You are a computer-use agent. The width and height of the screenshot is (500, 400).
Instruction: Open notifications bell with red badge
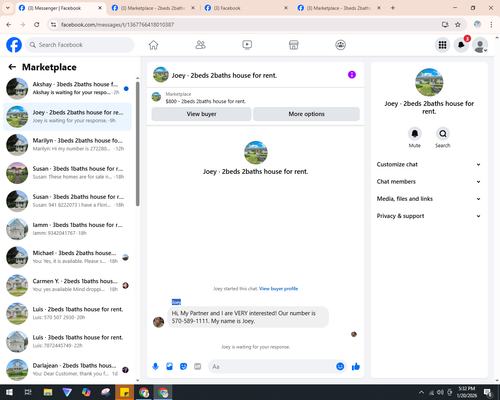tap(461, 45)
